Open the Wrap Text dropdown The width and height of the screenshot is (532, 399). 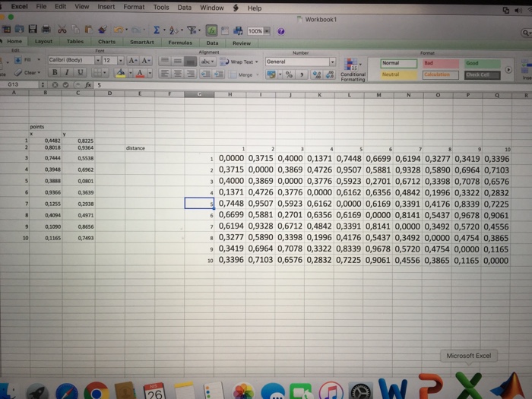coord(257,62)
